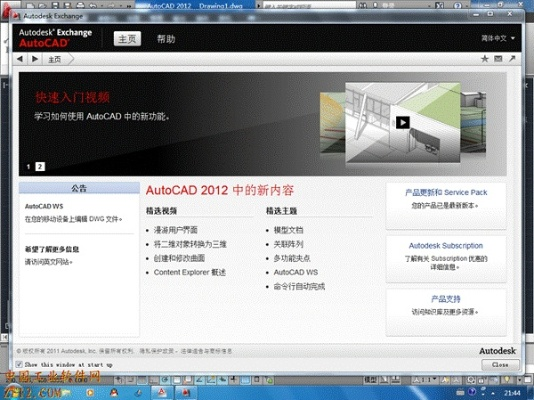Toggle 'Show this window at start up' checkbox
Viewport: 534px width, 400px height.
(19, 364)
